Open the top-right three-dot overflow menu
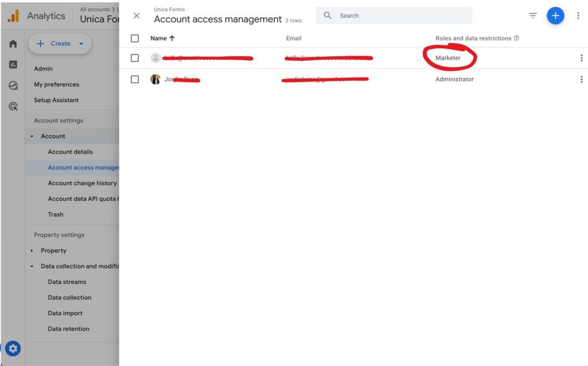Viewport: 588px width, 366px height. point(578,15)
